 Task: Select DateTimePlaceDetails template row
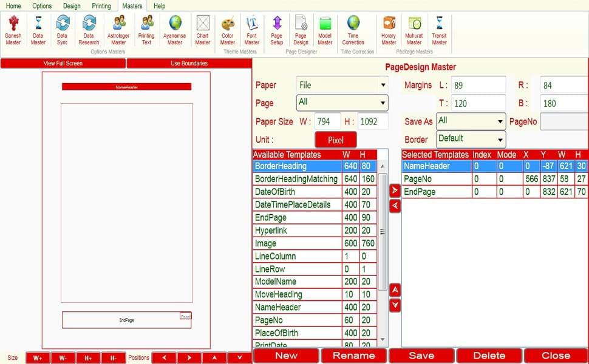[x=315, y=204]
